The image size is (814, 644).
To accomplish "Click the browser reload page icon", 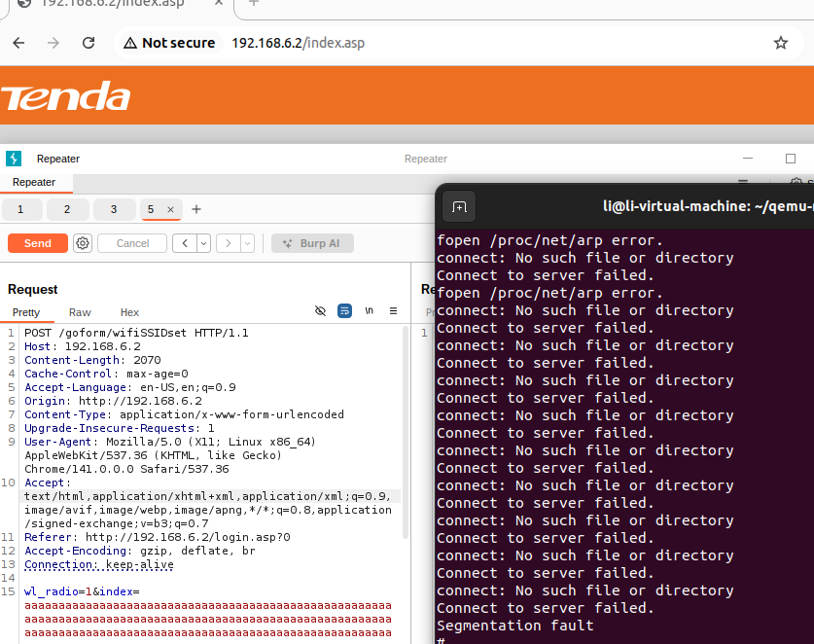I will (x=88, y=43).
